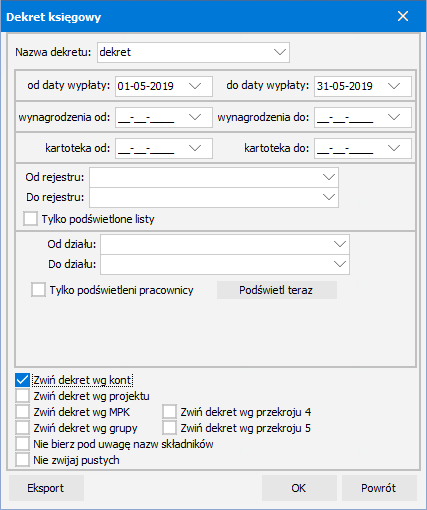
Task: Open the kartoteka do date dropdown
Action: click(394, 148)
